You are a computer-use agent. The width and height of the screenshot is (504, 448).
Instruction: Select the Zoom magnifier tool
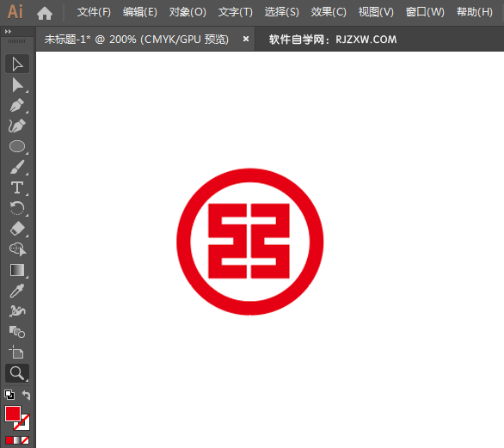coord(17,373)
